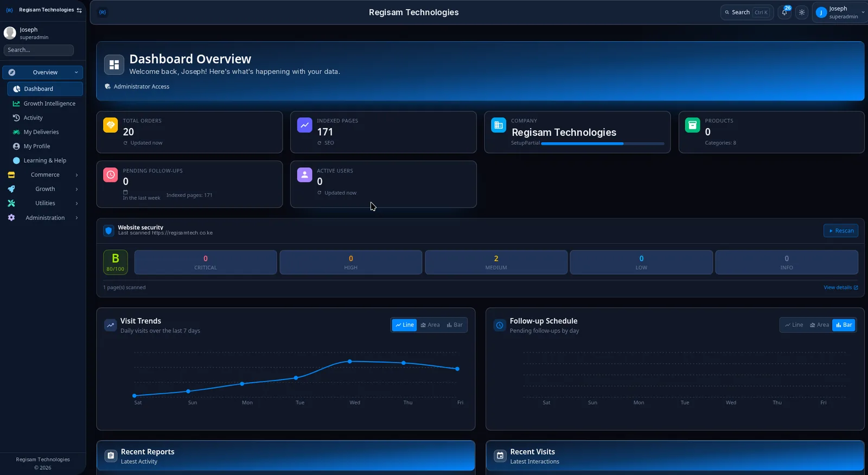Open the View details link
868x475 pixels.
(x=840, y=288)
